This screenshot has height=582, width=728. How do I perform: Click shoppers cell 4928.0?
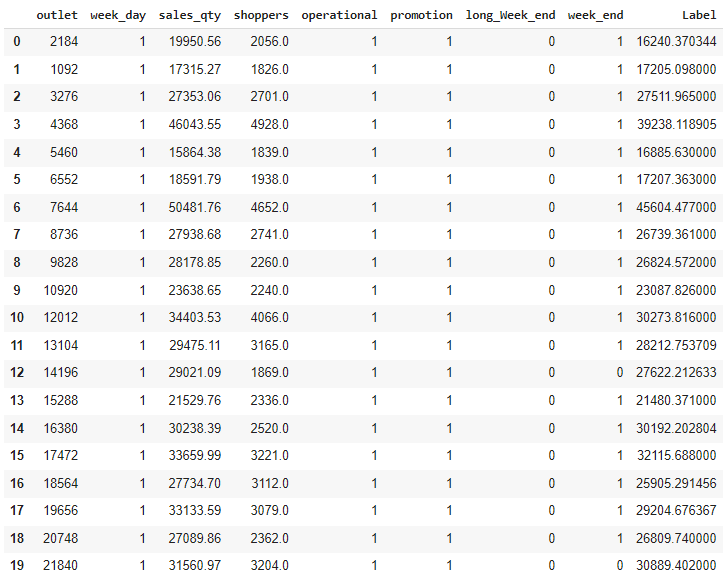(270, 124)
